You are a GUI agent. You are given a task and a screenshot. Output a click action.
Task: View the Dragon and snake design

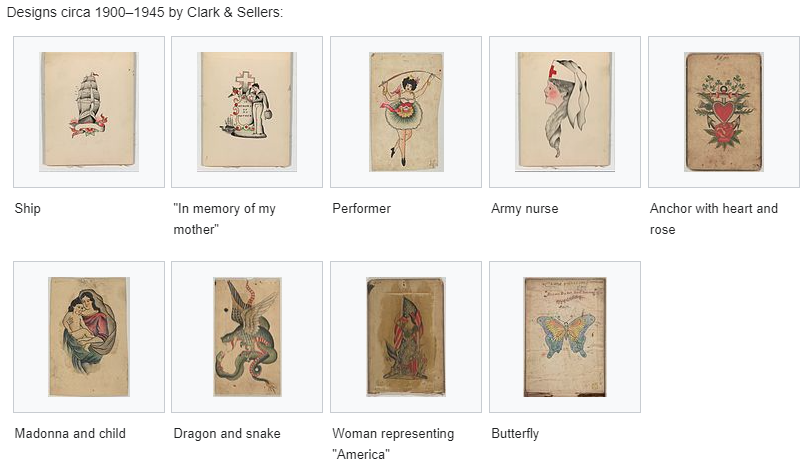247,337
